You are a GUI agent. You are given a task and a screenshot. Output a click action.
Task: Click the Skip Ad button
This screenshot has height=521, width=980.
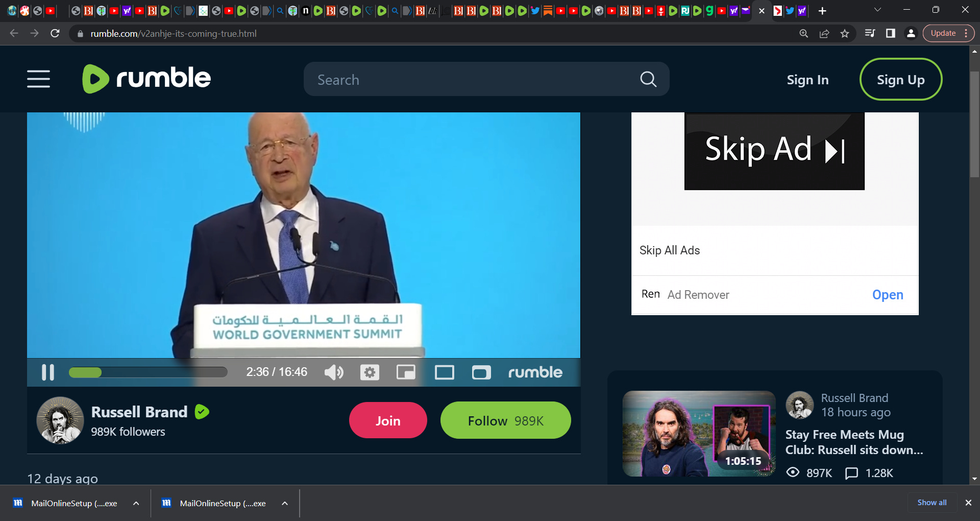click(774, 151)
